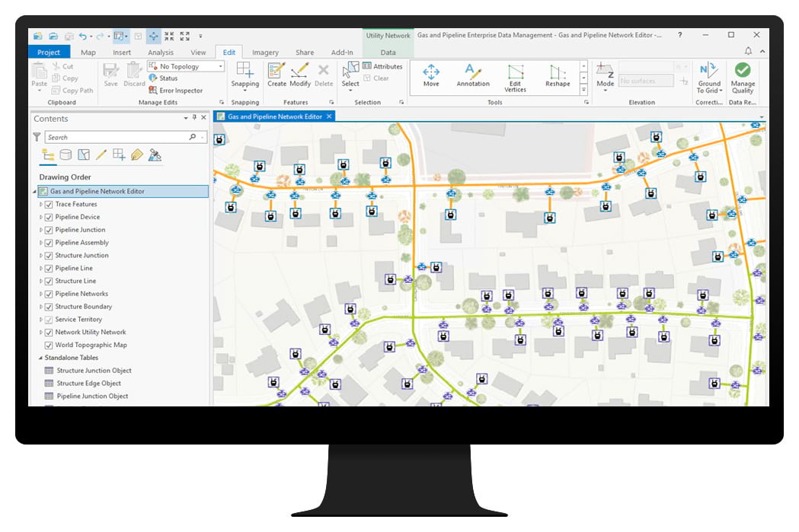Toggle Pipeline Line layer checkbox
This screenshot has width=799, height=532.
(x=49, y=269)
